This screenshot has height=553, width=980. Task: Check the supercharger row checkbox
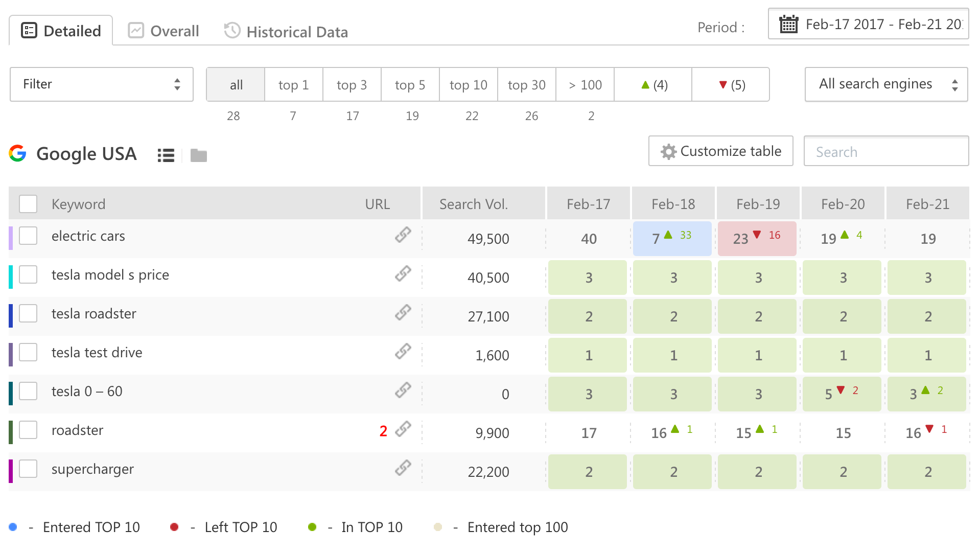(x=28, y=469)
